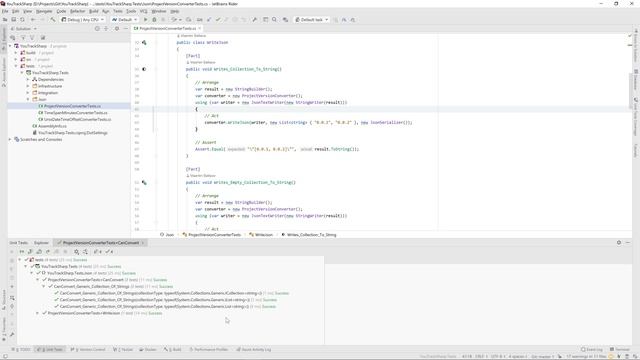Open the Build menu
The image size is (640, 360).
[x=94, y=11]
